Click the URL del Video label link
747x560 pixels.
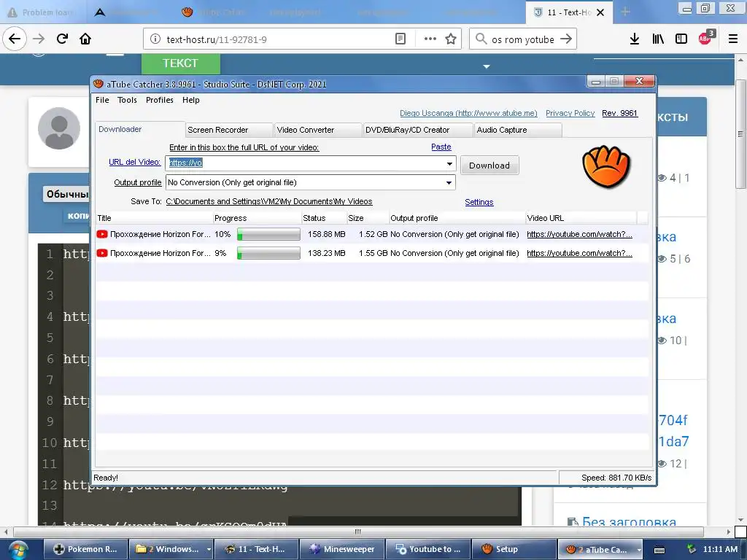(x=134, y=162)
